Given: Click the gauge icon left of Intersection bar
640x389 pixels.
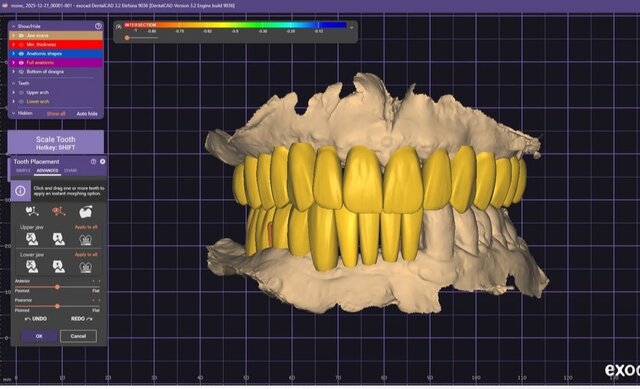Looking at the screenshot, I should coord(118,27).
